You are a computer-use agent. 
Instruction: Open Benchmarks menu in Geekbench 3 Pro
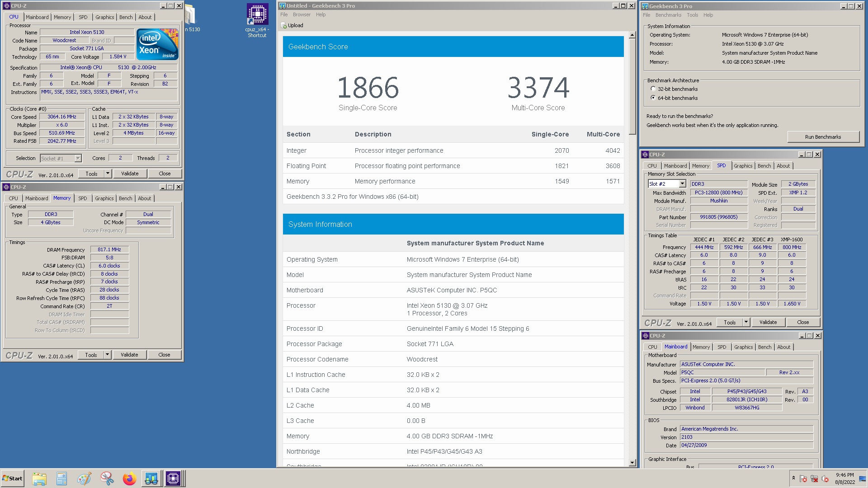point(668,15)
